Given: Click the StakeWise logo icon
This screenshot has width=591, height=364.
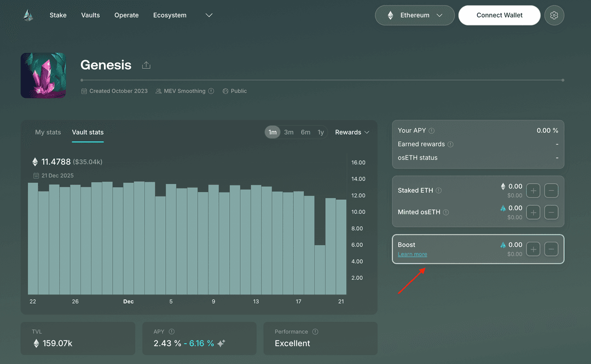Looking at the screenshot, I should pos(28,15).
